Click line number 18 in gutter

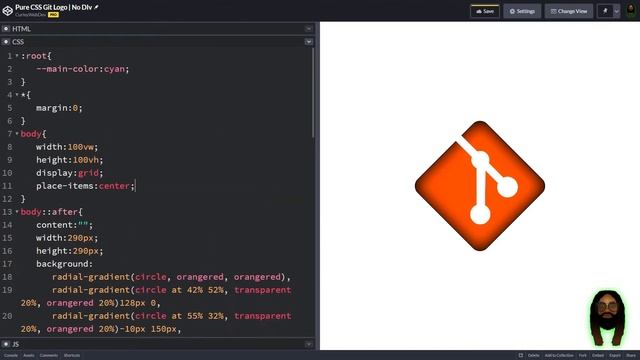(7, 277)
